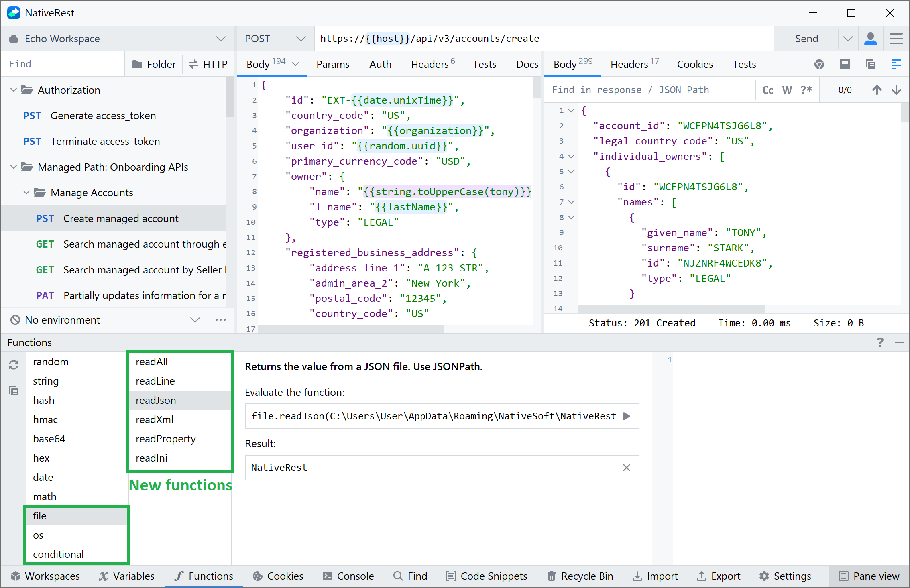Clear the NativeRest result field
This screenshot has width=910, height=588.
click(627, 468)
